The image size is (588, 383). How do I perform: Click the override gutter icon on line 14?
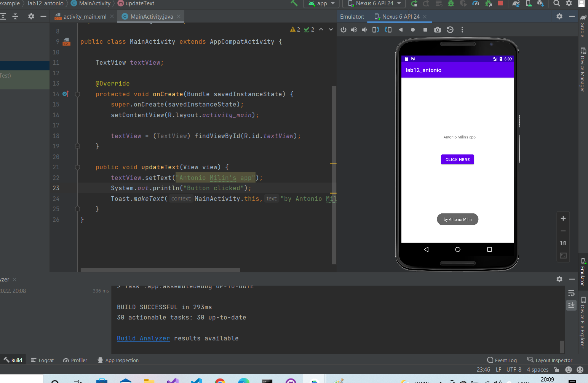(x=66, y=94)
